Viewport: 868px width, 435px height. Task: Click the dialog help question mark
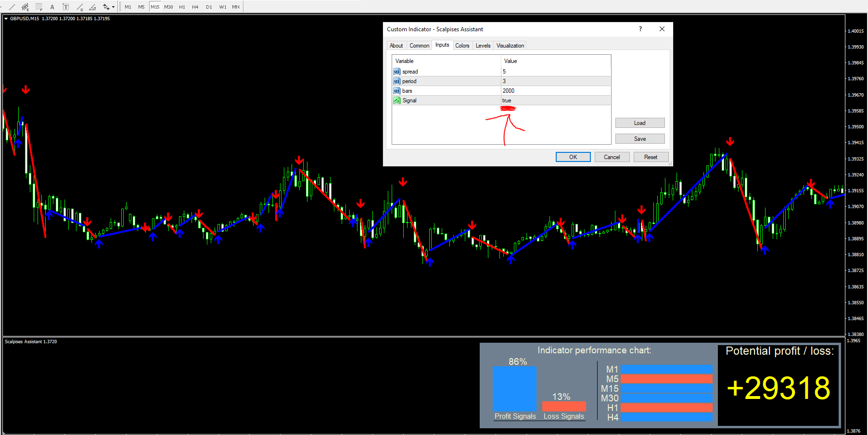pos(640,29)
